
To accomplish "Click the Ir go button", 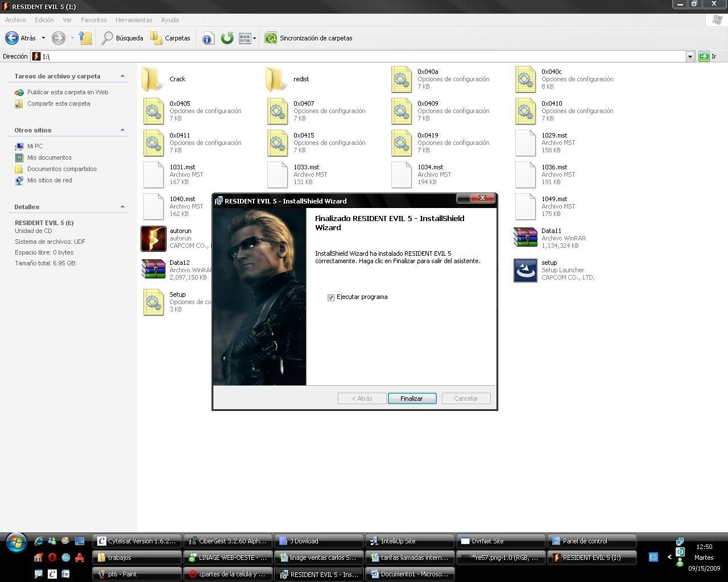I will pyautogui.click(x=708, y=56).
